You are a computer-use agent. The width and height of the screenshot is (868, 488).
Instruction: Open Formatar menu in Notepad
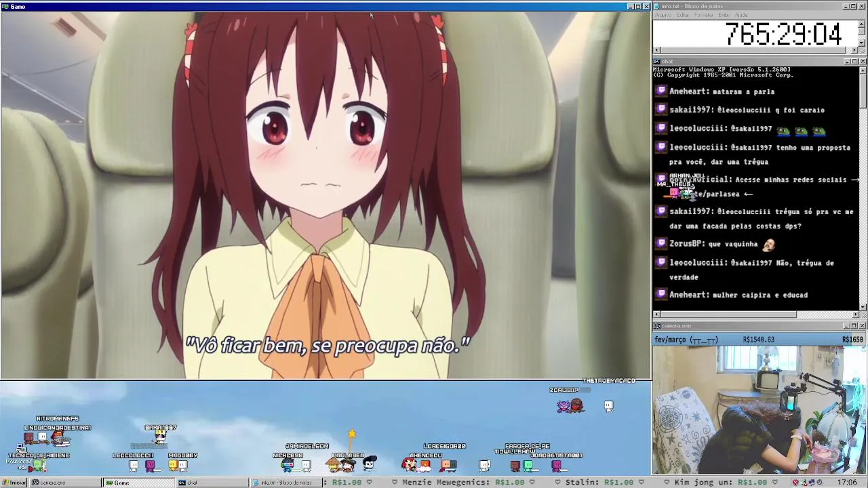point(703,15)
